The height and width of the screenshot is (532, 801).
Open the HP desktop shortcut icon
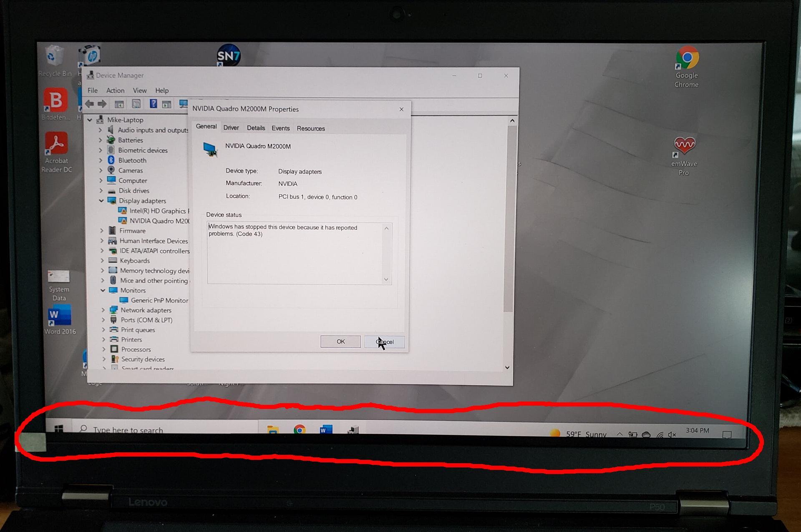(x=90, y=55)
